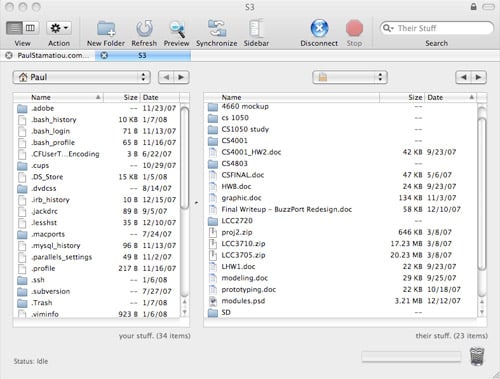Go forward in local pane history
500x379 pixels.
click(181, 77)
